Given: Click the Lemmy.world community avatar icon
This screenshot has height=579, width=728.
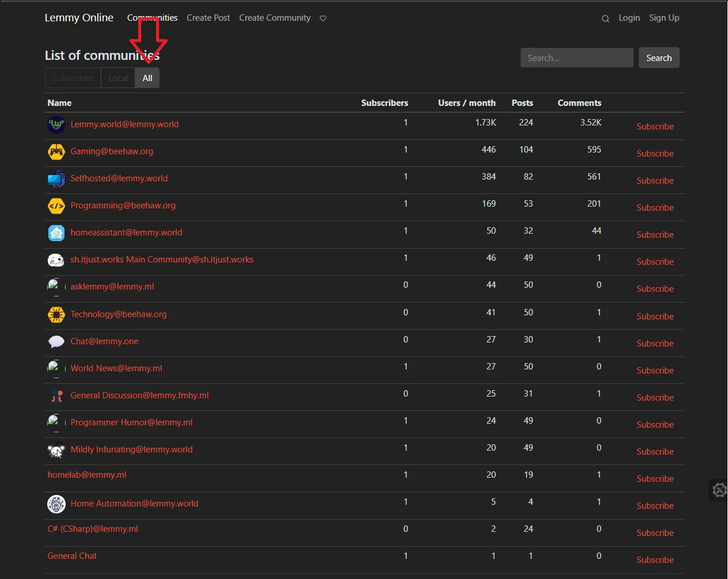Looking at the screenshot, I should pos(56,124).
